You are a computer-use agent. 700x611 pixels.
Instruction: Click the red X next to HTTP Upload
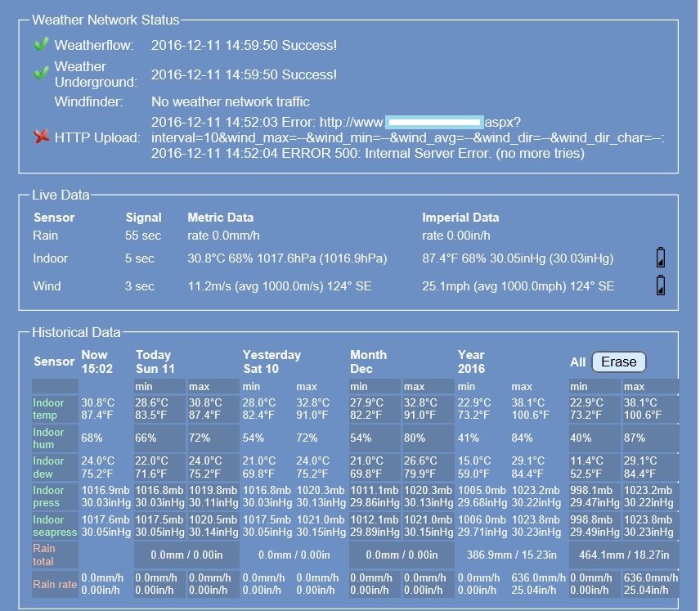(41, 137)
